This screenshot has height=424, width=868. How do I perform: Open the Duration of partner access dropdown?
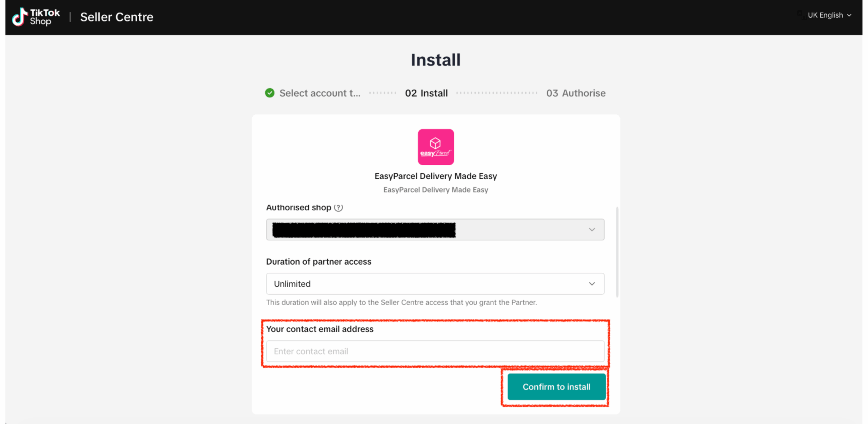(x=435, y=284)
